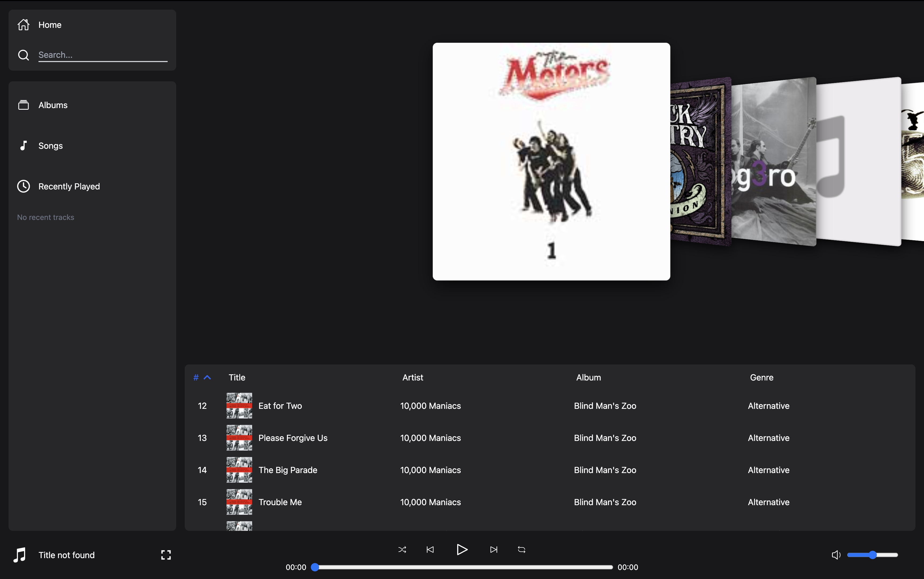Click Blind Man's Zoo in The Big Parade row
This screenshot has height=579, width=924.
coord(605,470)
